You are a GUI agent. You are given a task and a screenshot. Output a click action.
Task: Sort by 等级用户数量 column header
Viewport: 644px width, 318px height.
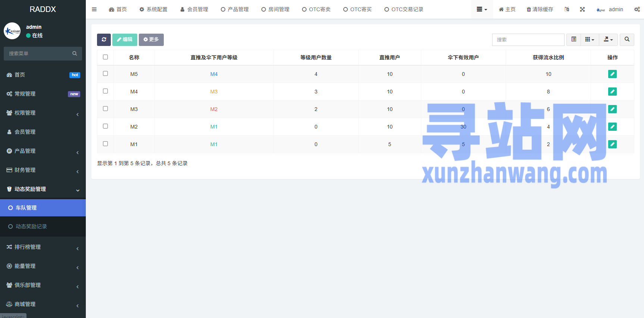pos(316,58)
